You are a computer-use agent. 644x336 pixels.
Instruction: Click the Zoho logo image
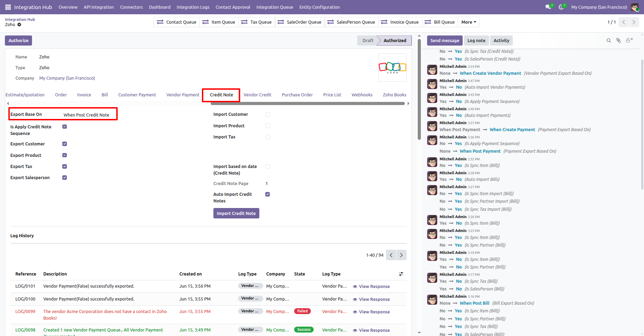click(392, 67)
